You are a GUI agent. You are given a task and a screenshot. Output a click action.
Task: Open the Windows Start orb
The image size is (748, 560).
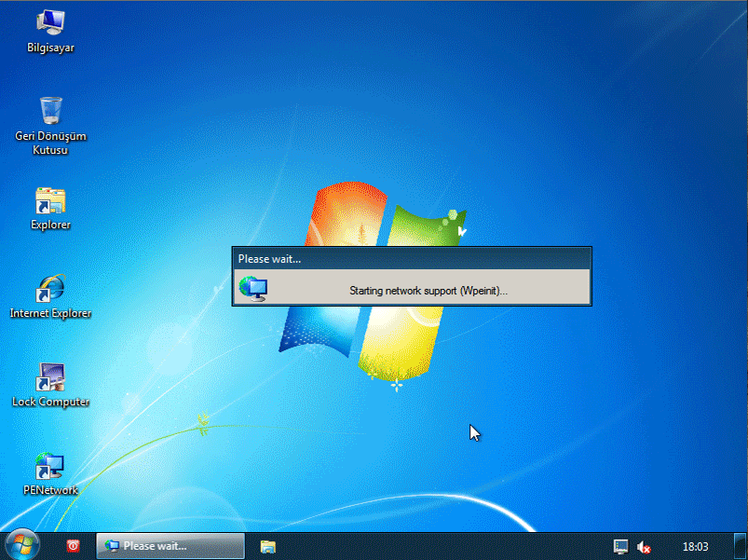click(x=21, y=545)
